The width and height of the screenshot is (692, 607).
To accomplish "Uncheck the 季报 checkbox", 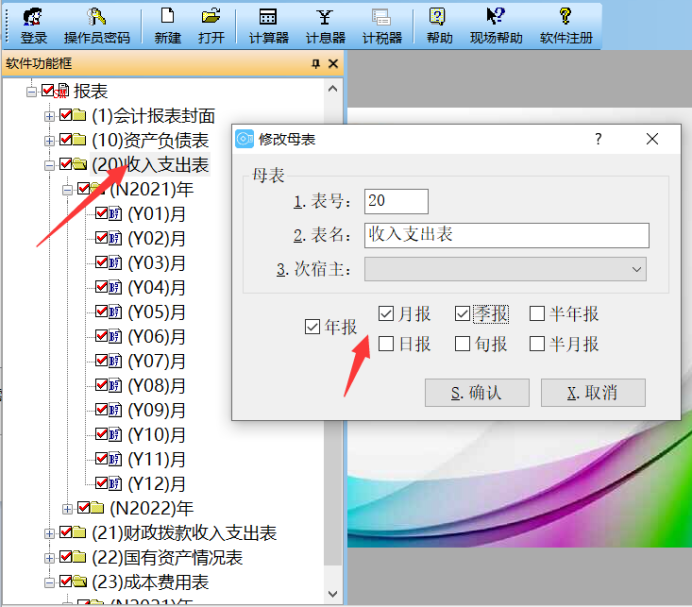I will click(x=462, y=313).
